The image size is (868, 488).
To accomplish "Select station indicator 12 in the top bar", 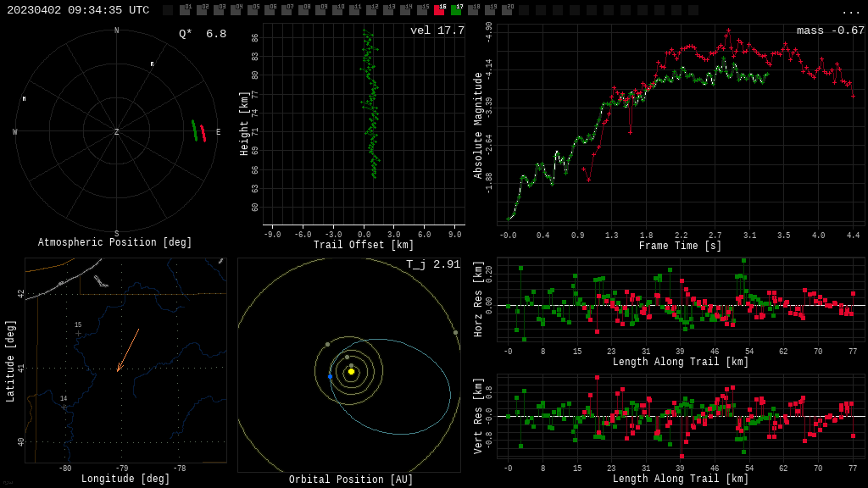I will (371, 9).
